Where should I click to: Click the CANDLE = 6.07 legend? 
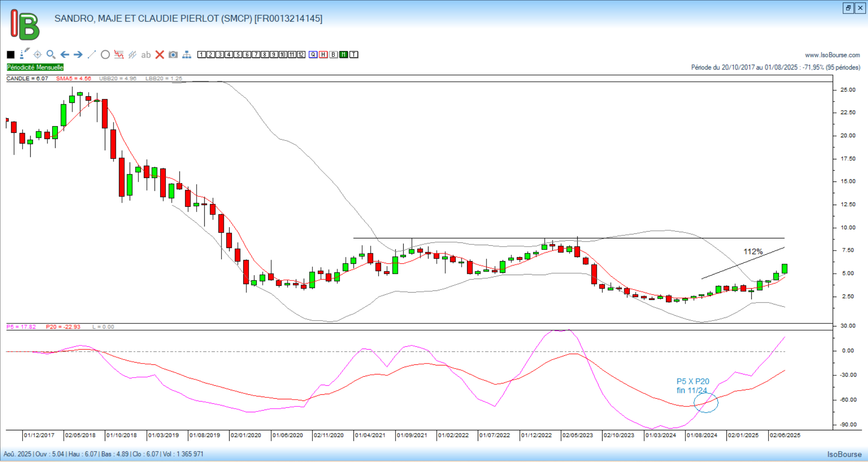pyautogui.click(x=27, y=79)
